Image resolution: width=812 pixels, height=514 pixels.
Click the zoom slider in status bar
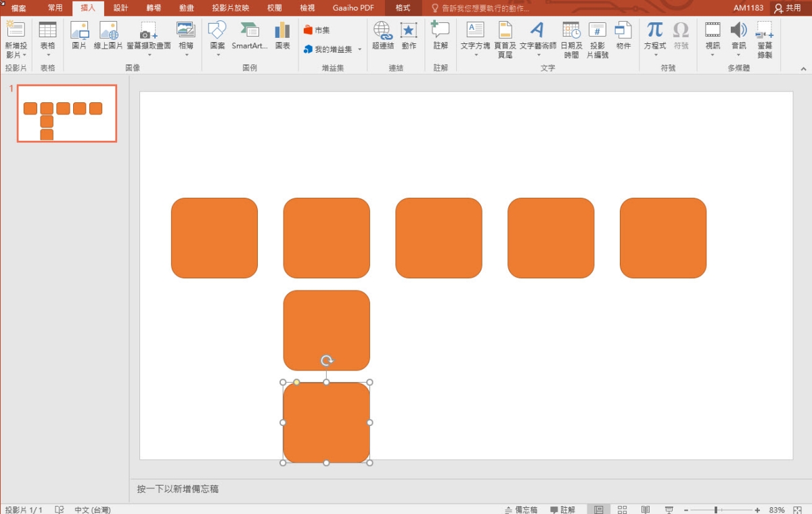(716, 509)
